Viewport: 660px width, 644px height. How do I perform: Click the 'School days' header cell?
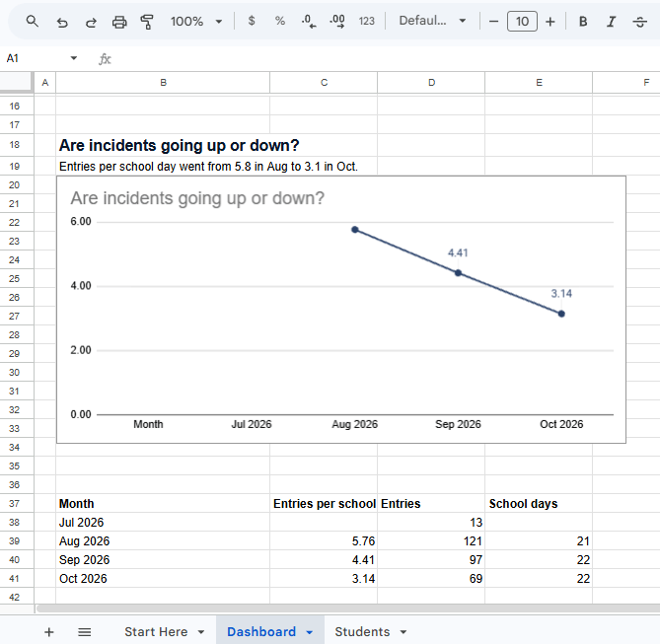click(539, 503)
